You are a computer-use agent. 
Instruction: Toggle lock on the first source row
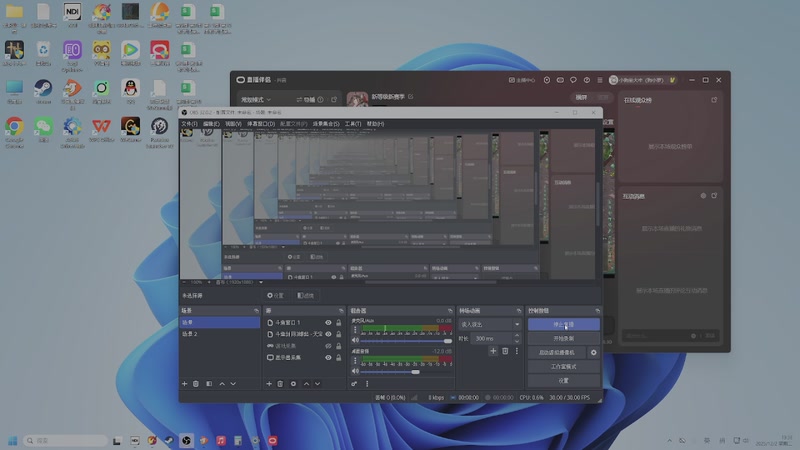click(x=338, y=322)
